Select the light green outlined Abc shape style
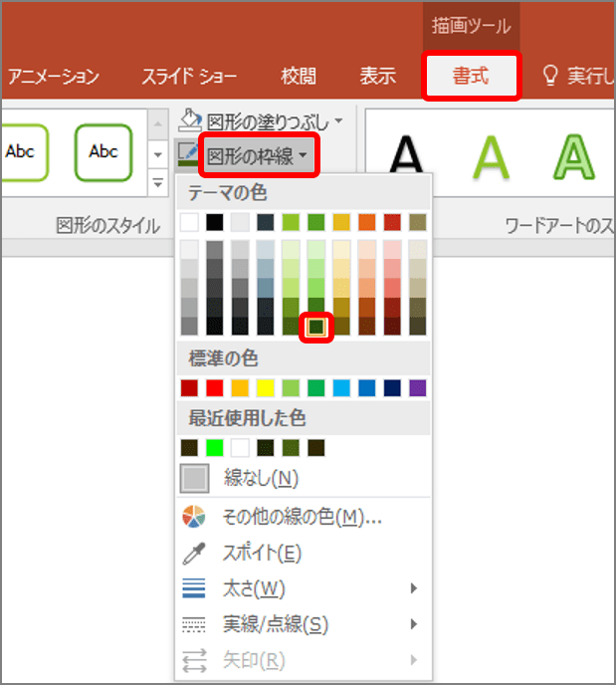The image size is (616, 685). click(24, 152)
